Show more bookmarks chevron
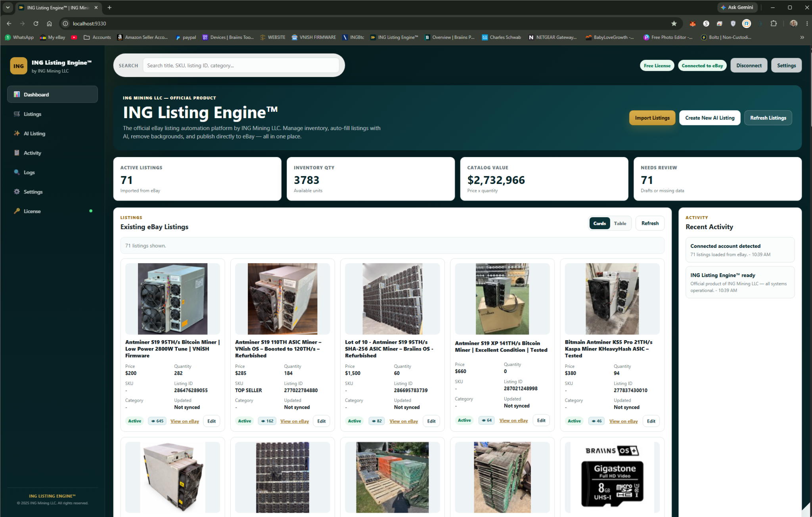Screen dimensions: 812x517 [802, 37]
